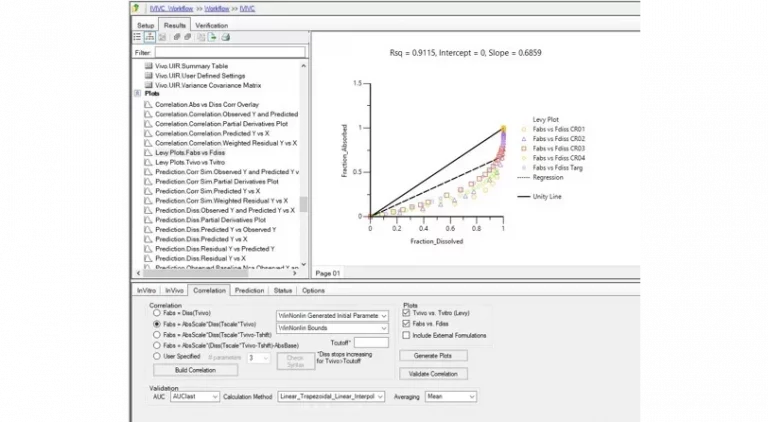Enable Include External Formulations checkbox

[406, 334]
